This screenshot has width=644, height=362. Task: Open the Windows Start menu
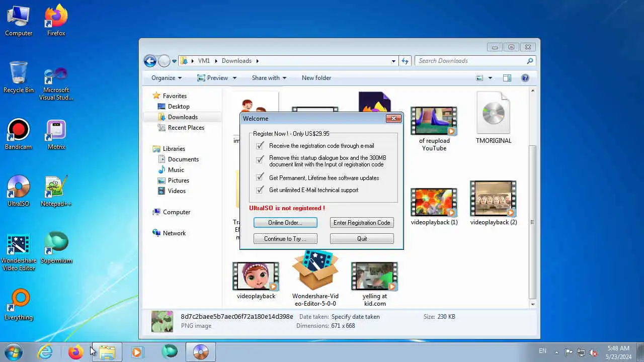14,352
